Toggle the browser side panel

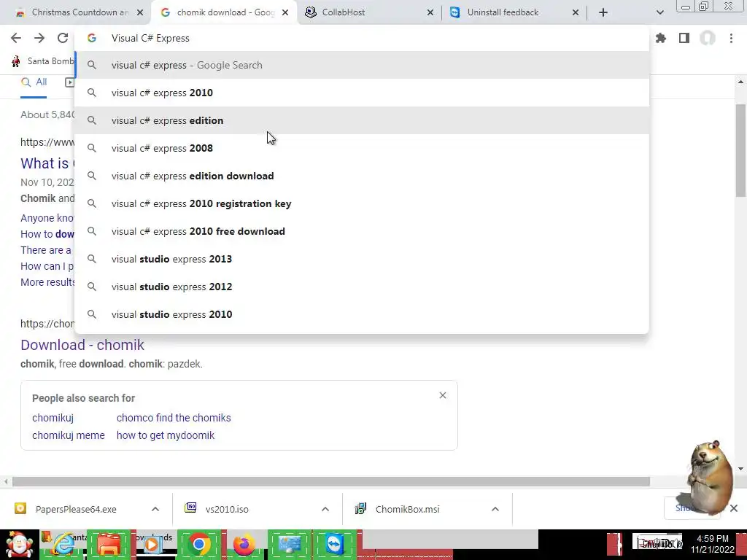[x=684, y=38]
